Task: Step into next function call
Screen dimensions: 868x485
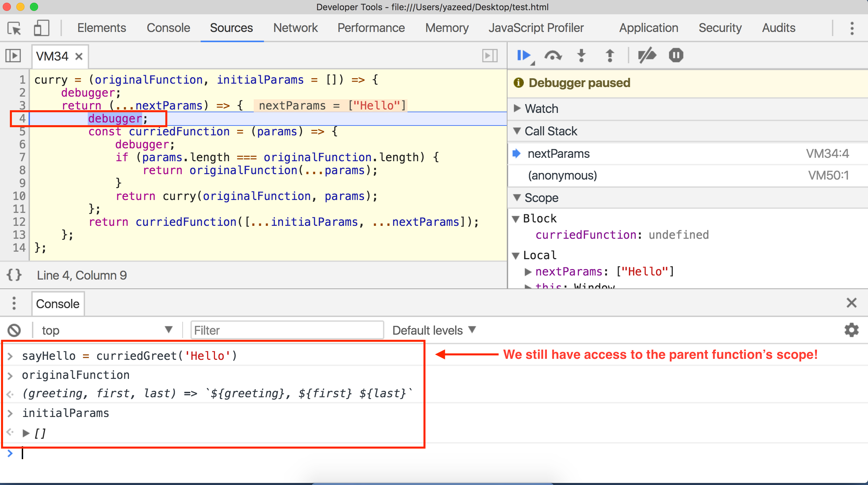Action: 581,55
